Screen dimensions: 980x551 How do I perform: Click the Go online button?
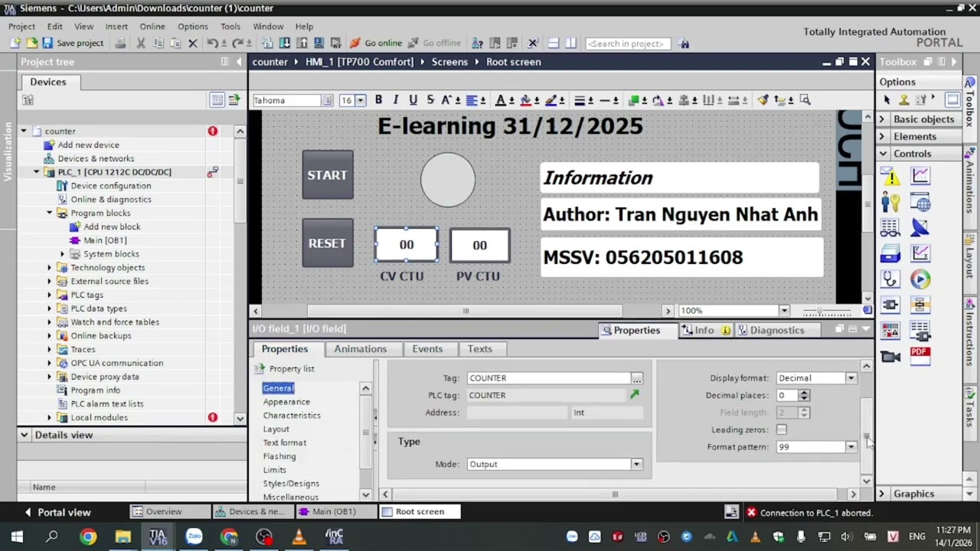click(376, 43)
